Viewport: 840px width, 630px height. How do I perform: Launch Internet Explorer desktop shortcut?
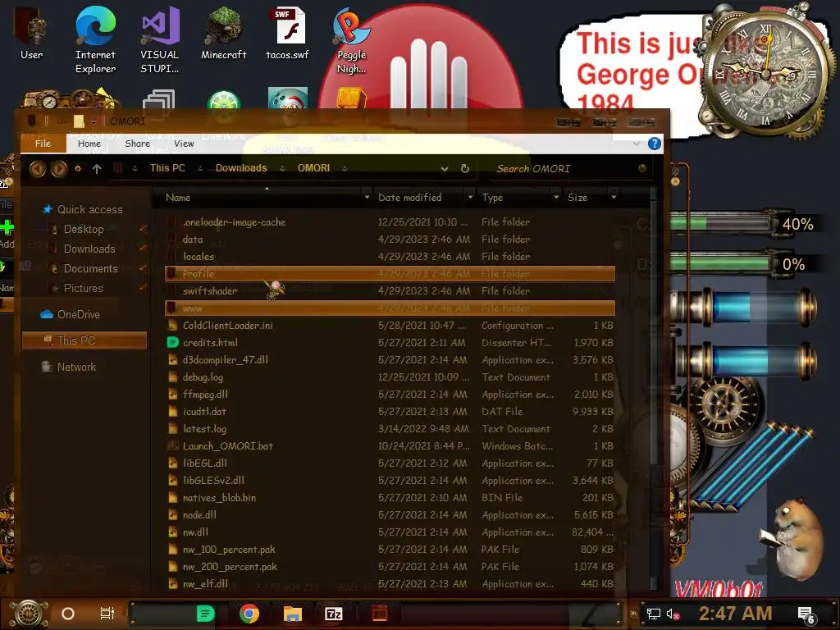tap(95, 39)
